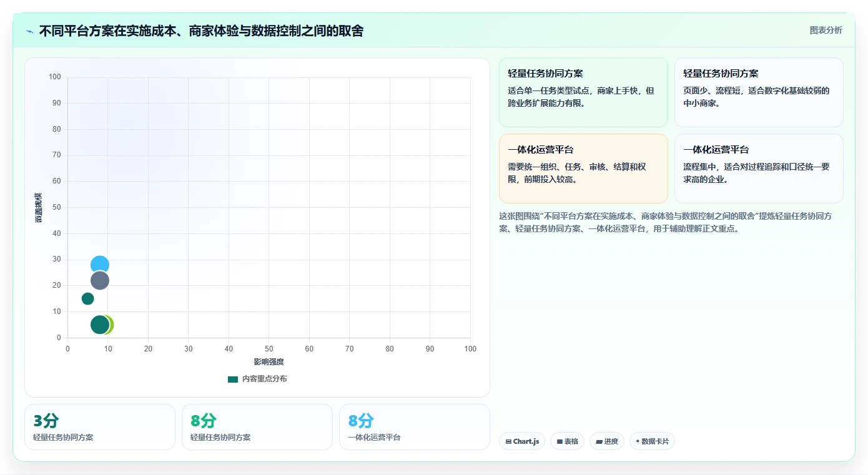Select the card mentioning 流程集中

759,169
